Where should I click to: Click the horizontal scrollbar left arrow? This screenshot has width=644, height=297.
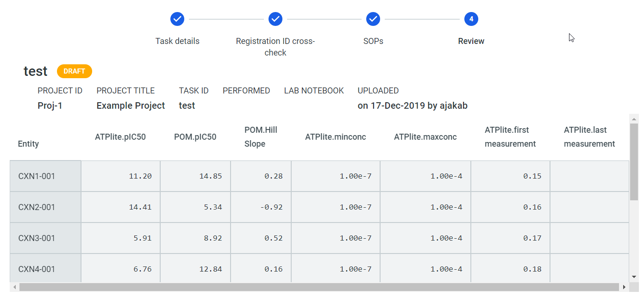click(15, 287)
